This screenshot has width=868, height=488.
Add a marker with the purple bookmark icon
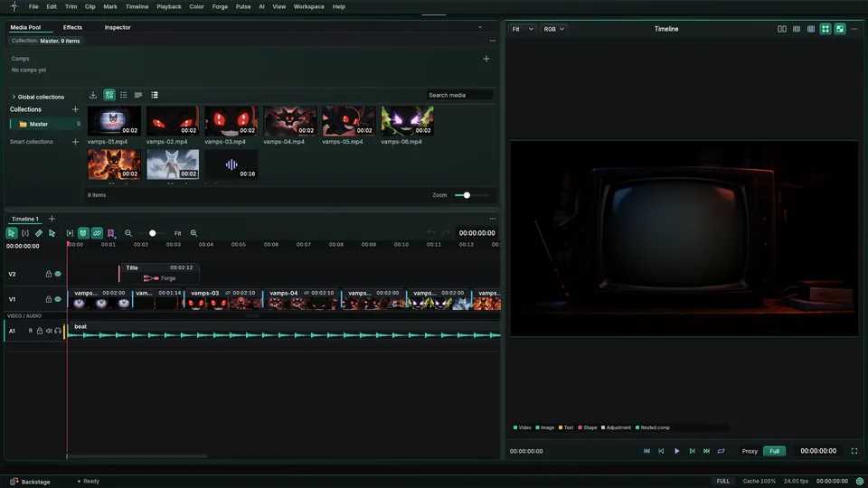pyautogui.click(x=110, y=233)
